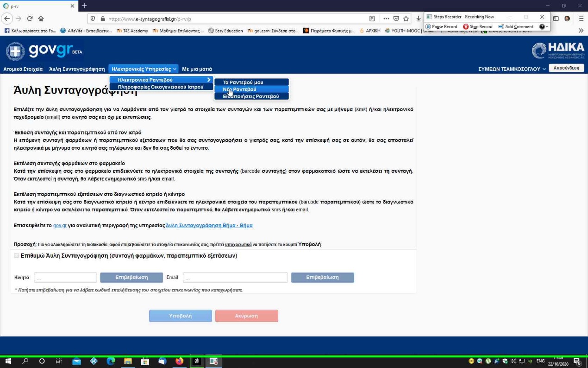Reload the page with the refresh icon
Screen dimensions: 588x368
coord(30,19)
